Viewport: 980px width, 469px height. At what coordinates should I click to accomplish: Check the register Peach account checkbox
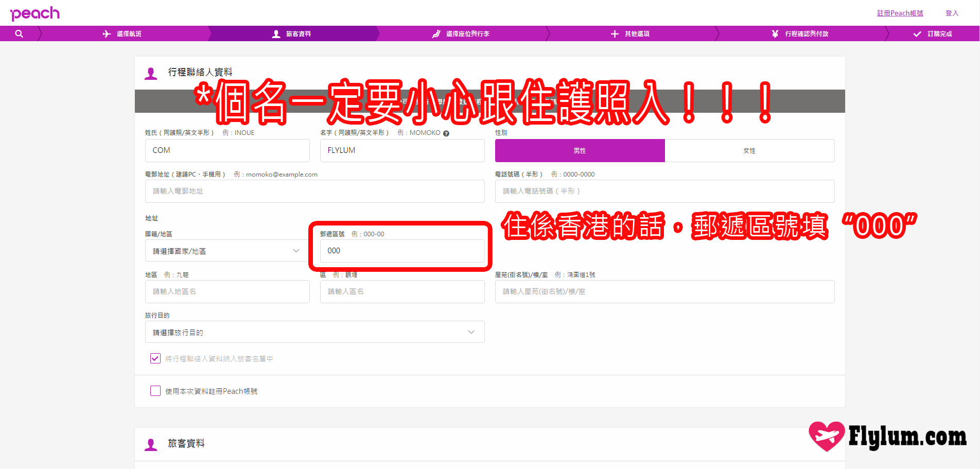(x=155, y=391)
